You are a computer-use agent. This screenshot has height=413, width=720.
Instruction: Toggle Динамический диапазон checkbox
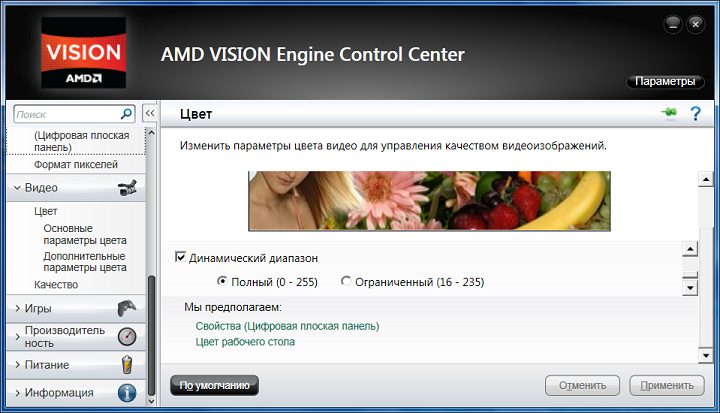click(181, 257)
